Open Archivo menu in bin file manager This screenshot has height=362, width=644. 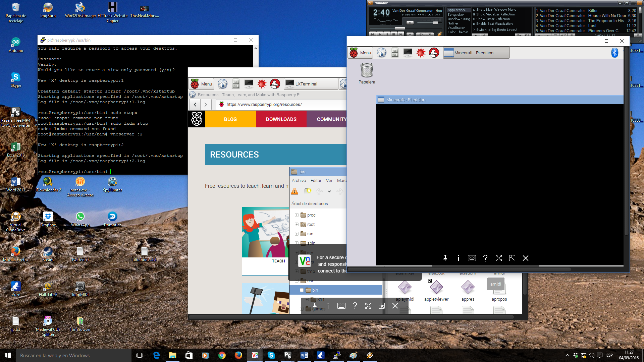(x=299, y=181)
